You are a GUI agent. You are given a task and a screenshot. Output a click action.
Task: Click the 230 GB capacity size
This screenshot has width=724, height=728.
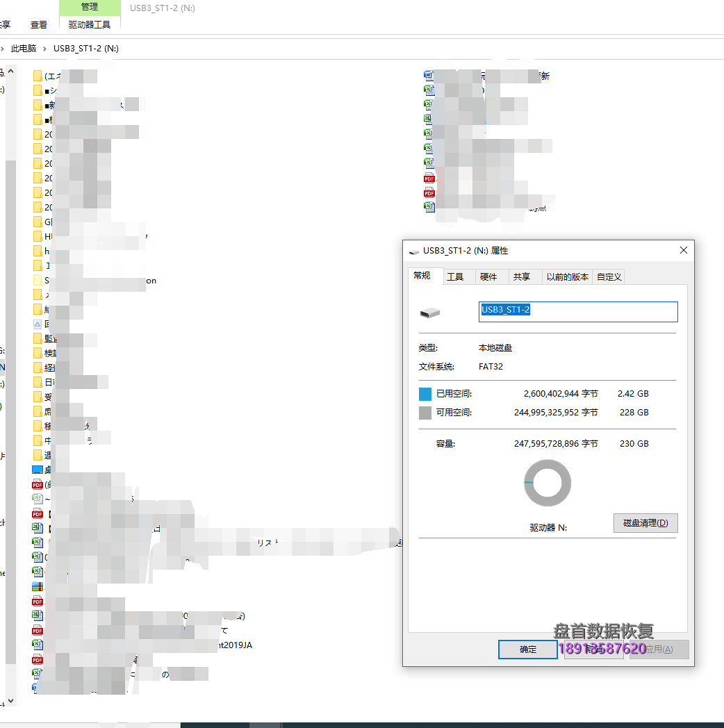634,444
